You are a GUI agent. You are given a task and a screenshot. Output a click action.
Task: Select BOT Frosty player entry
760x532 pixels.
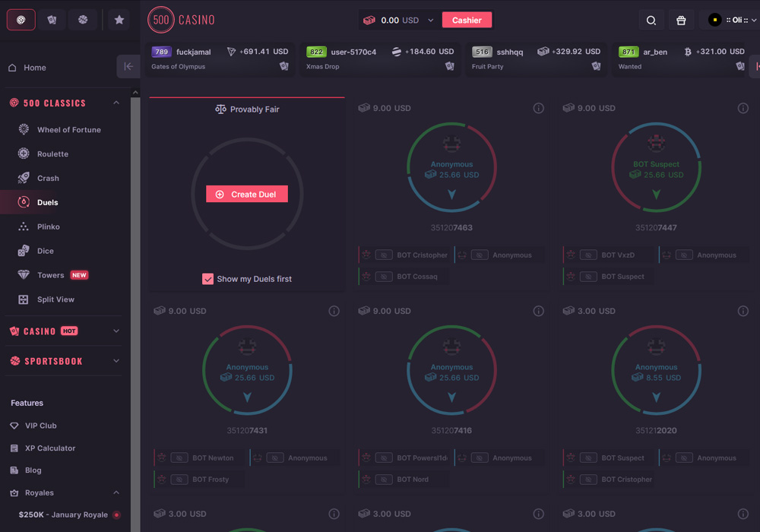coord(199,480)
